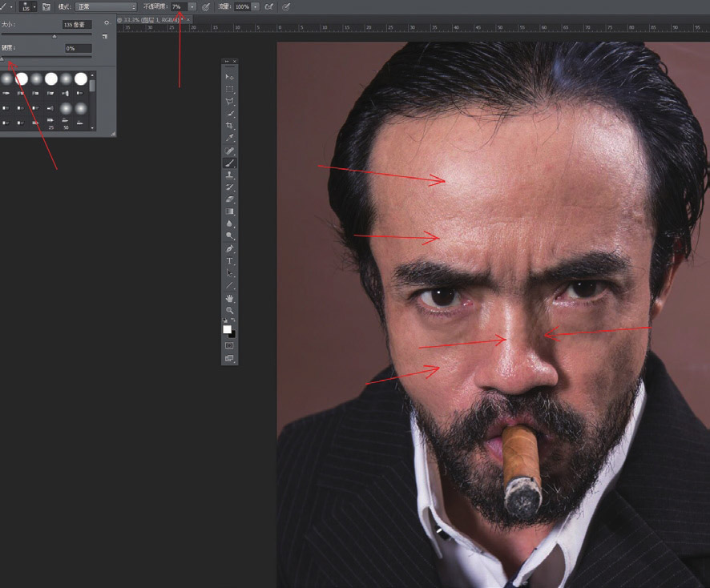
Task: Select the Move tool in the toolbox
Action: tap(230, 75)
